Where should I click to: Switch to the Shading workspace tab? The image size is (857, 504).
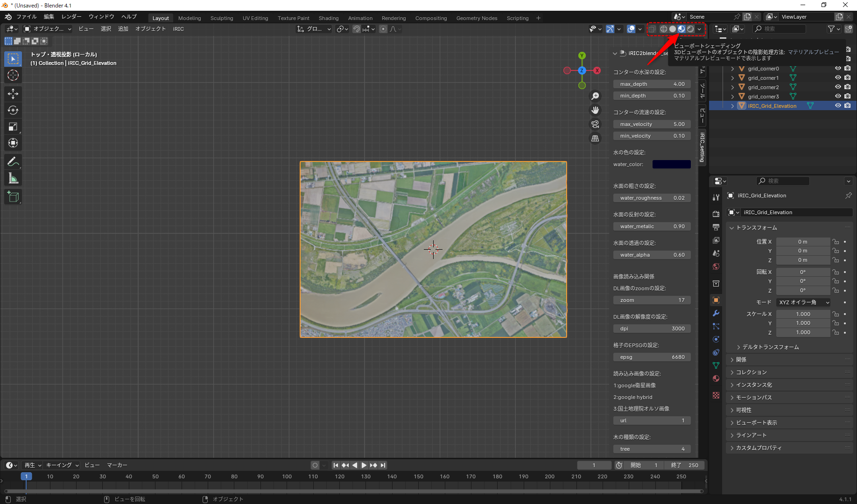[x=328, y=18]
